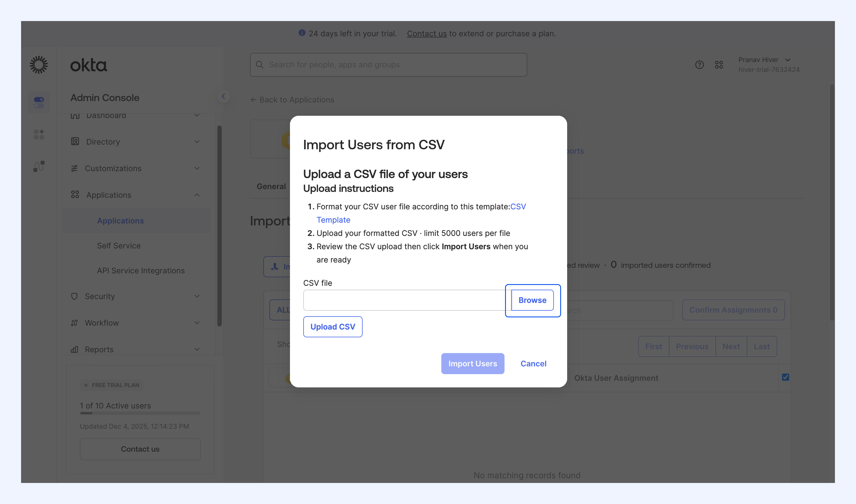Image resolution: width=856 pixels, height=504 pixels.
Task: Toggle the admin console switch in left rail
Action: tap(39, 102)
